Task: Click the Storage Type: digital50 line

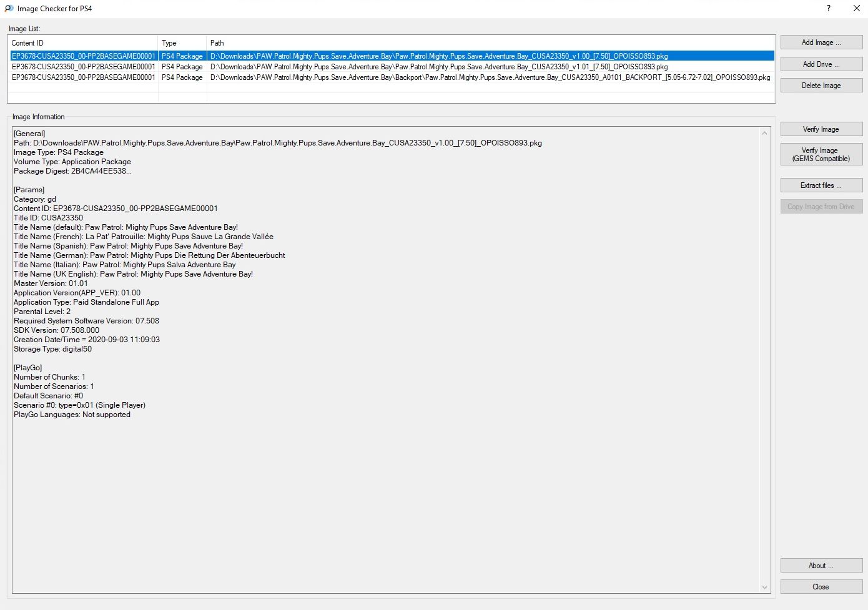Action: coord(52,349)
